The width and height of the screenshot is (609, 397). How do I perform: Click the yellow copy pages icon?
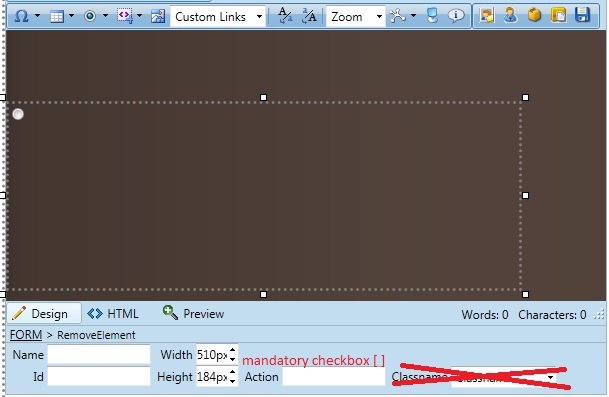pyautogui.click(x=559, y=16)
